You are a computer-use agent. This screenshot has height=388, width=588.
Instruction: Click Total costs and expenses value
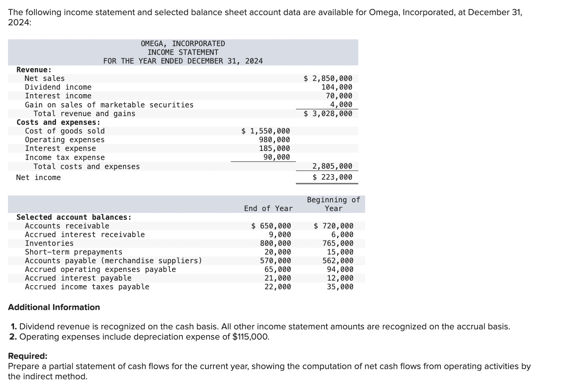(x=332, y=166)
